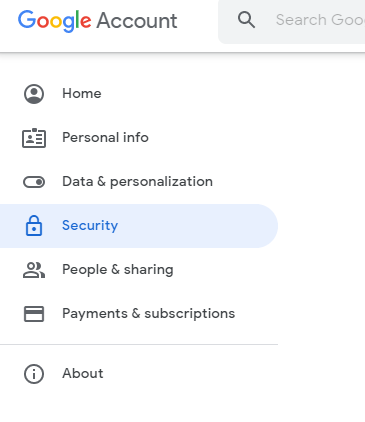The height and width of the screenshot is (422, 365).
Task: Click the Personal info ID card icon
Action: coord(34,138)
